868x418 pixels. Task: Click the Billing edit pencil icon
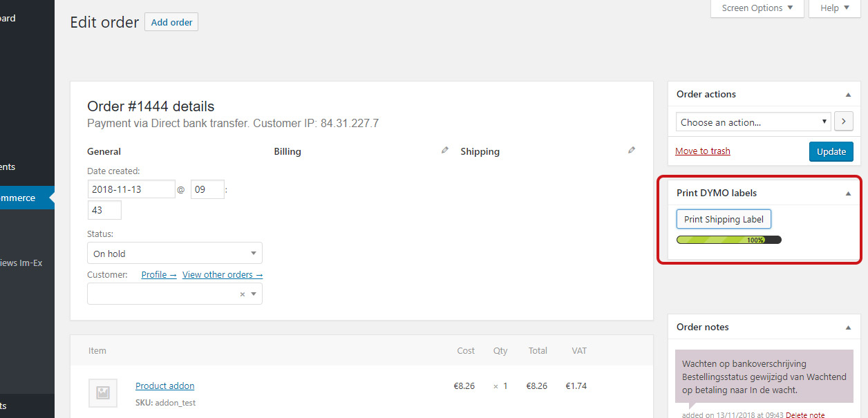(x=445, y=151)
